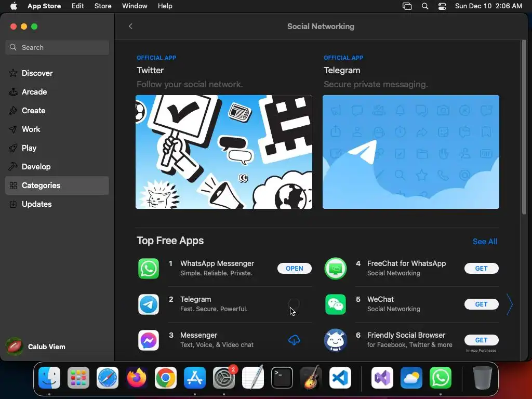Viewport: 532px width, 399px height.
Task: Open the Help menu
Action: pos(165,6)
